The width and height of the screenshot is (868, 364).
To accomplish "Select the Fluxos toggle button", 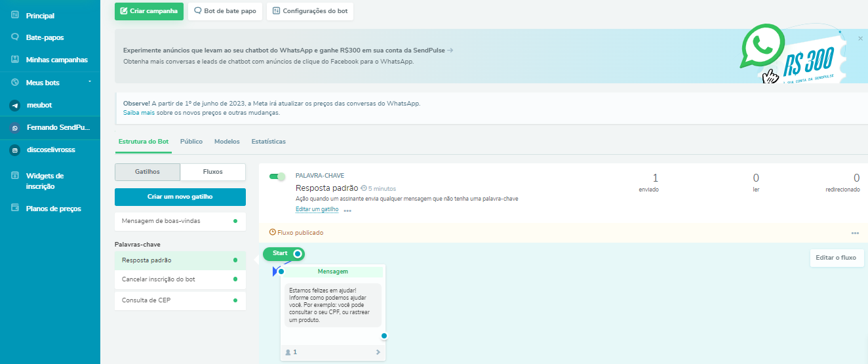I will point(213,172).
